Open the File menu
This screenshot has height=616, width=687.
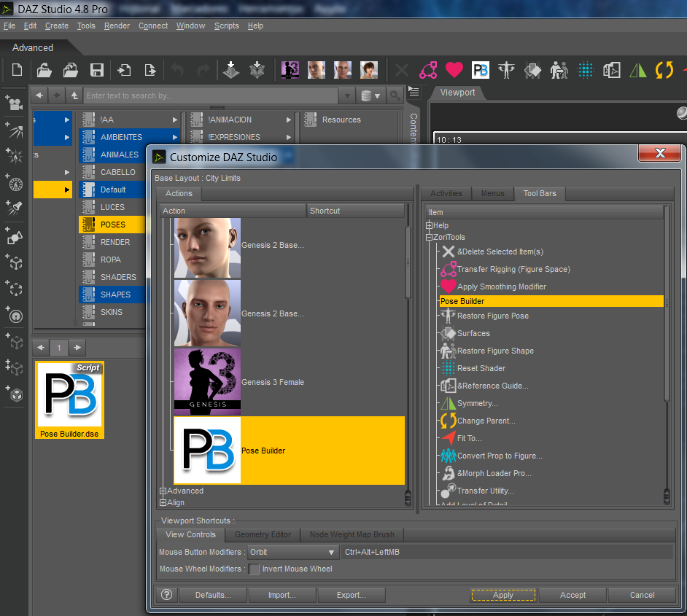point(9,26)
